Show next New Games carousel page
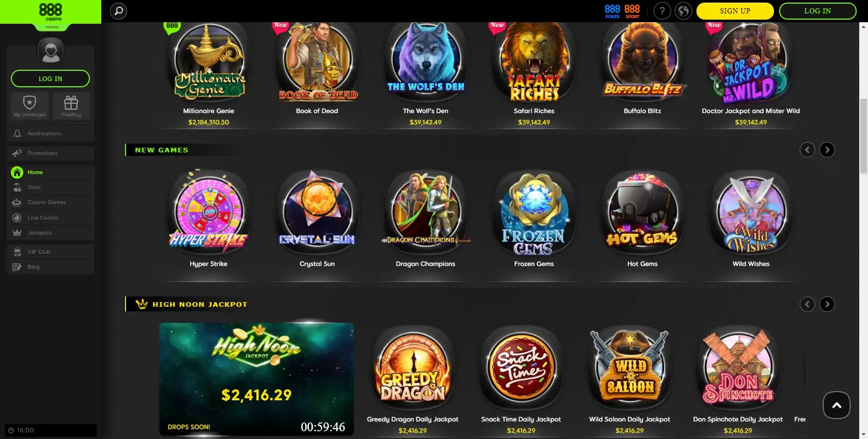 [x=827, y=150]
